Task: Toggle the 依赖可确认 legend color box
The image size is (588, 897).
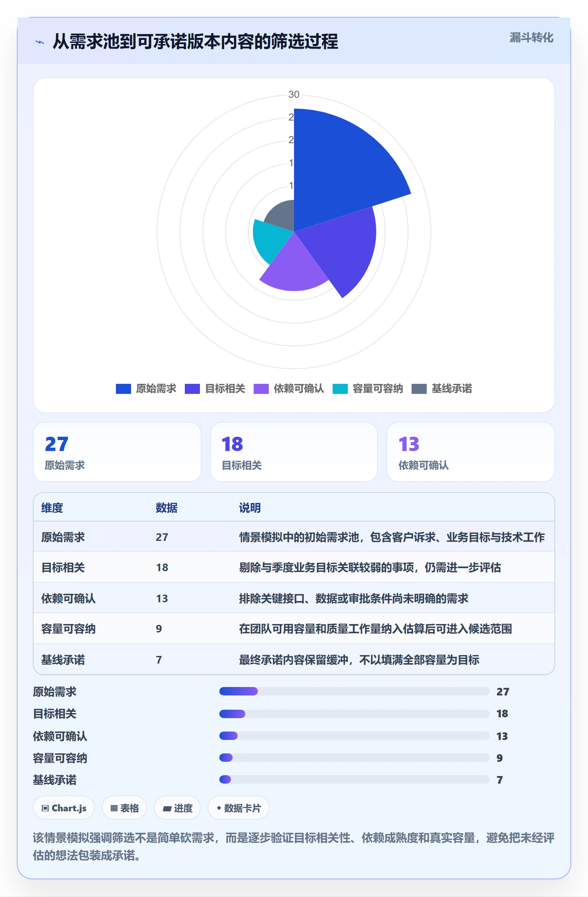Action: [x=261, y=389]
